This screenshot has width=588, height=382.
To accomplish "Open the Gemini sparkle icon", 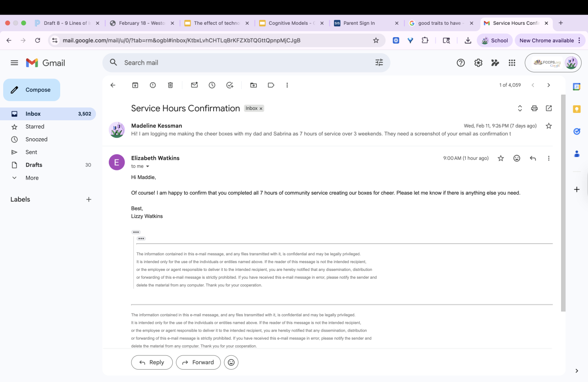I will 495,63.
